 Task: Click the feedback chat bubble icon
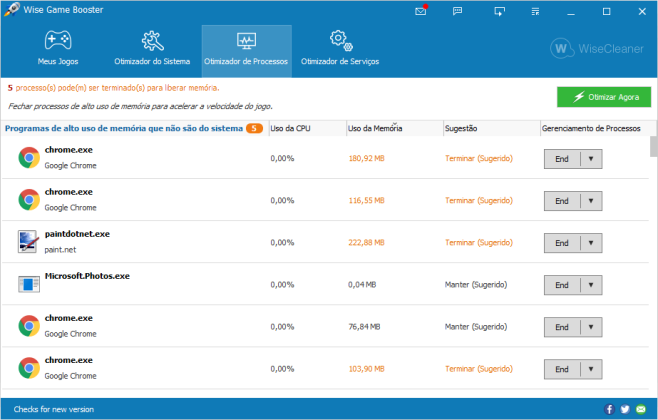click(x=457, y=11)
